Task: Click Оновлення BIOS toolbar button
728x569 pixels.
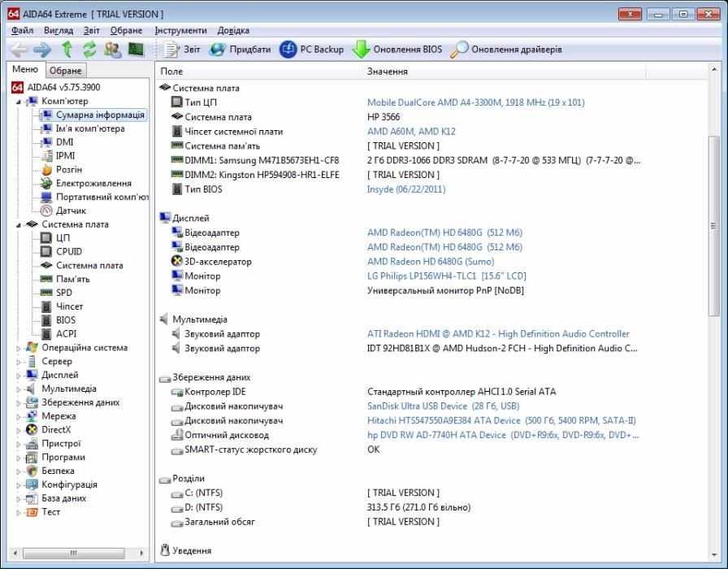Action: click(397, 50)
